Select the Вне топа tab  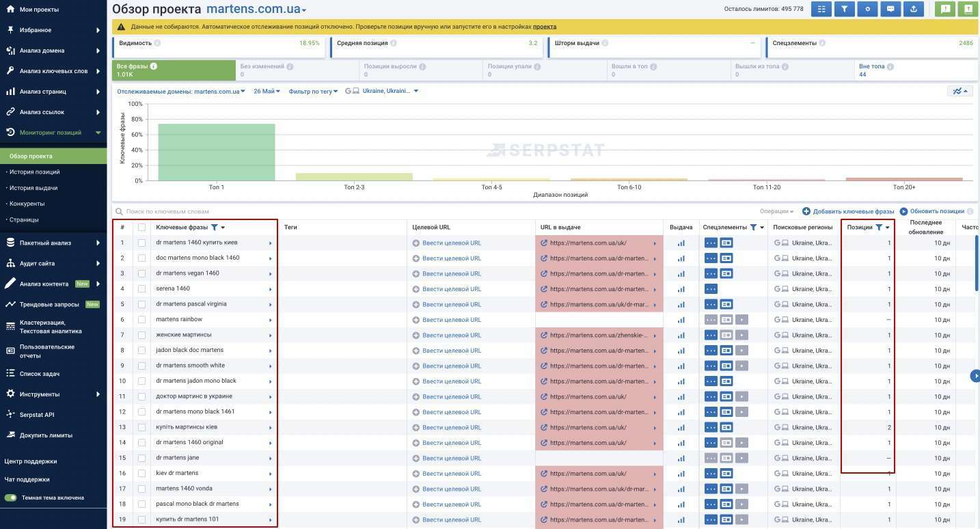915,70
